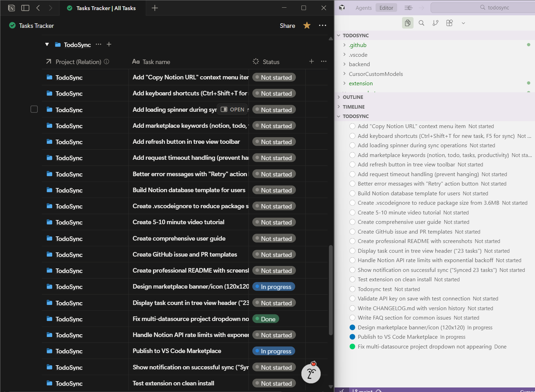The height and width of the screenshot is (392, 535).
Task: Toggle circle for Todosync test task
Action: point(352,289)
